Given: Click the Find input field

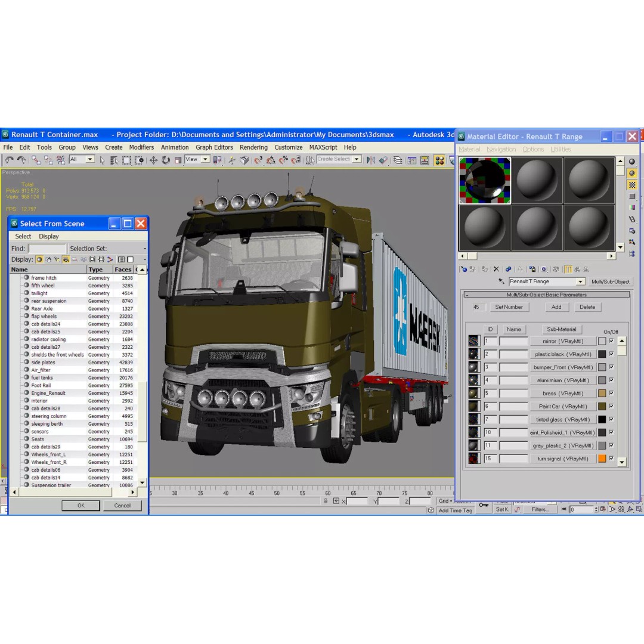Looking at the screenshot, I should click(x=47, y=249).
